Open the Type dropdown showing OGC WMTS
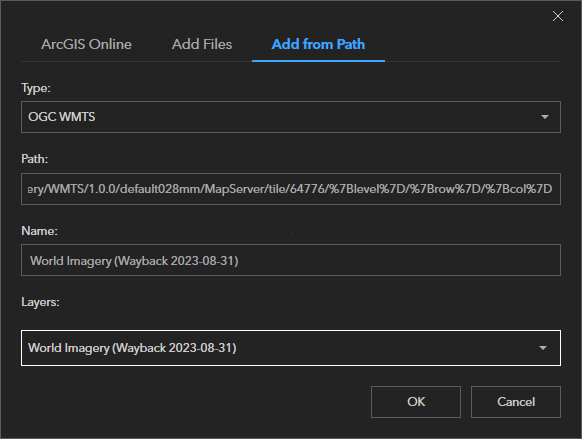Screen dimensions: 582x439 [x=291, y=117]
